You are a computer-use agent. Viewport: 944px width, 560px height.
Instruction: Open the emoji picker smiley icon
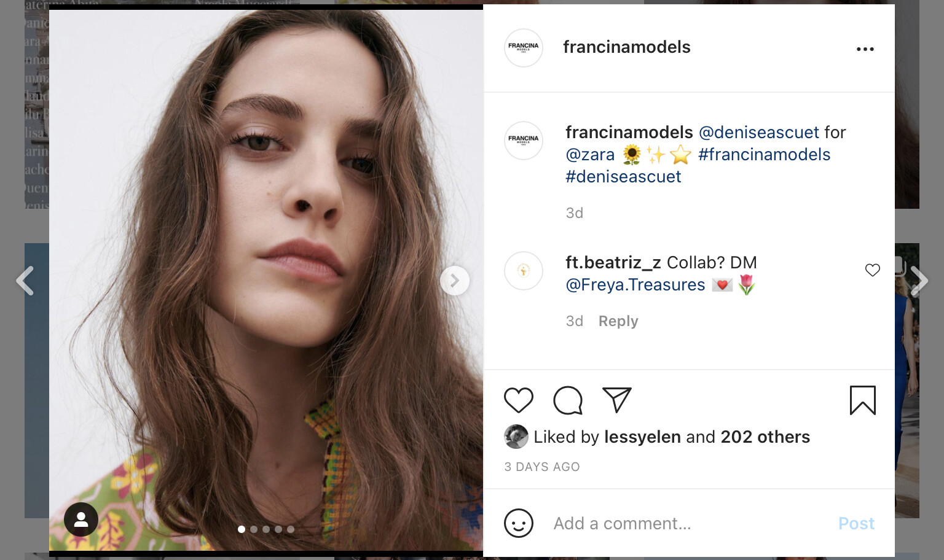(x=518, y=523)
